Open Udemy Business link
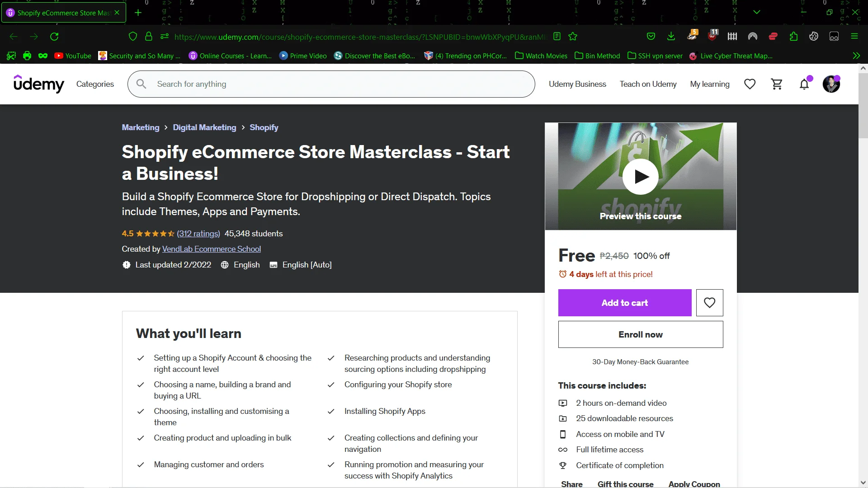The width and height of the screenshot is (868, 488). click(577, 84)
